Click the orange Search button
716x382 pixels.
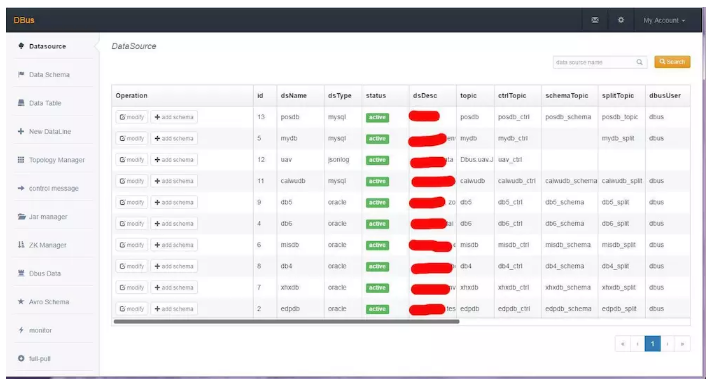[x=672, y=62]
